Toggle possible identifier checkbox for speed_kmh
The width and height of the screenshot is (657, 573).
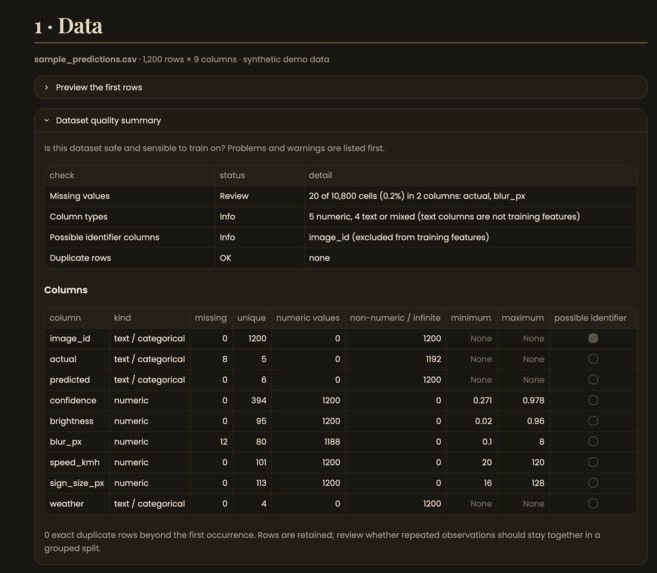click(x=592, y=462)
